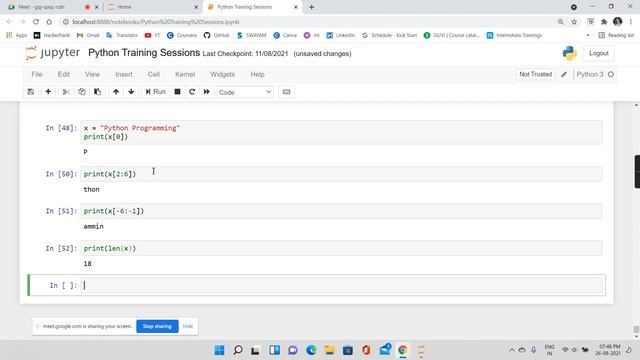The width and height of the screenshot is (640, 360).
Task: Open the Cell menu
Action: click(x=153, y=74)
